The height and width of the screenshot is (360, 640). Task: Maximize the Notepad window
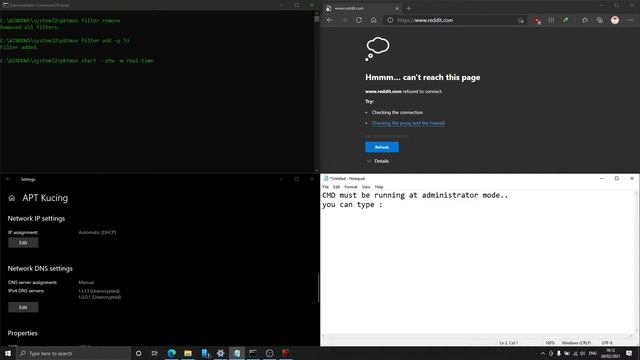617,178
